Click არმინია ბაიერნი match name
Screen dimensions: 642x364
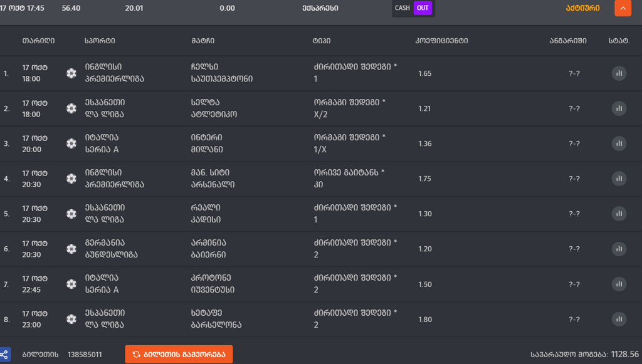click(208, 249)
